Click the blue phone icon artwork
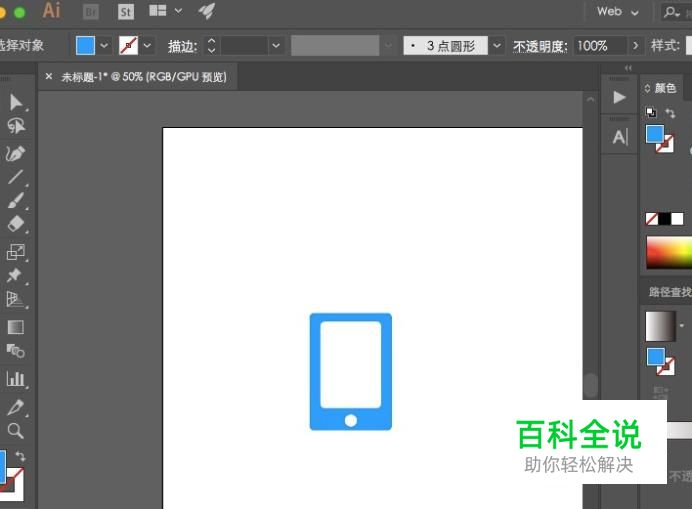This screenshot has width=692, height=509. (x=351, y=372)
